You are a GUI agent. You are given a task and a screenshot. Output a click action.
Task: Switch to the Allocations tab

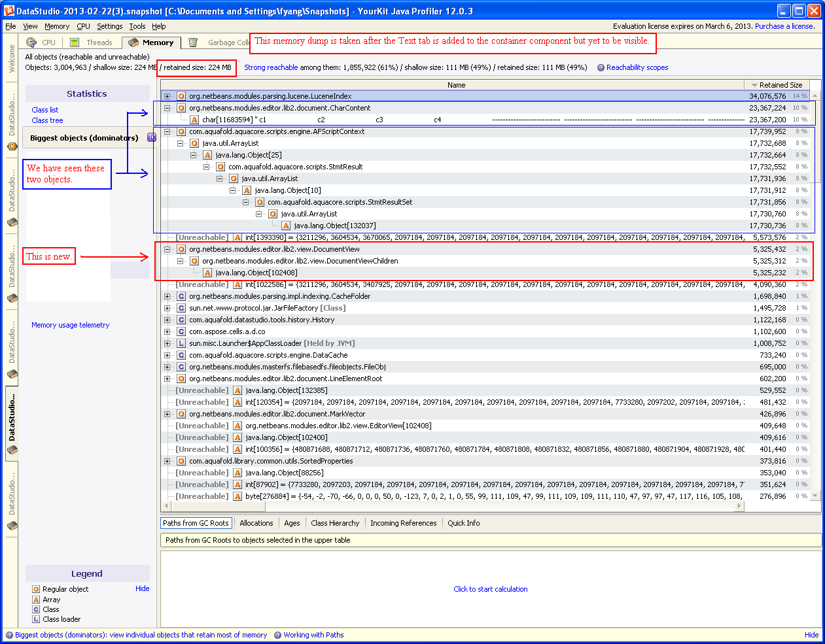[x=256, y=523]
